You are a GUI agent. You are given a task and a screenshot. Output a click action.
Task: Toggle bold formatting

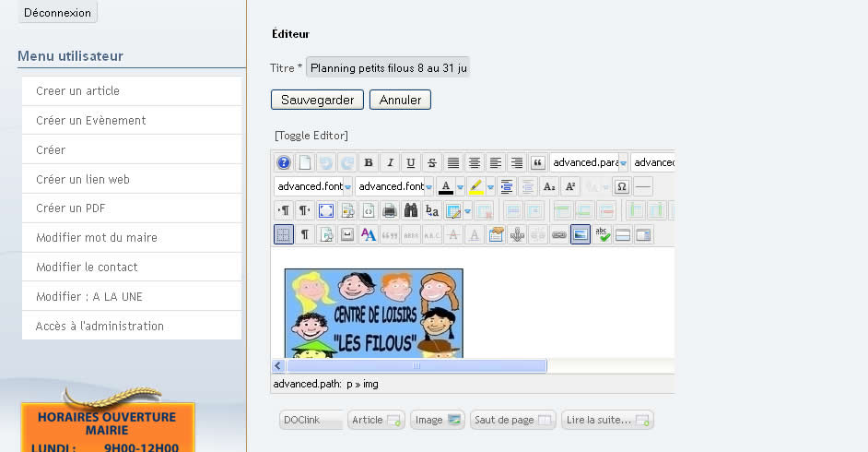coord(369,163)
